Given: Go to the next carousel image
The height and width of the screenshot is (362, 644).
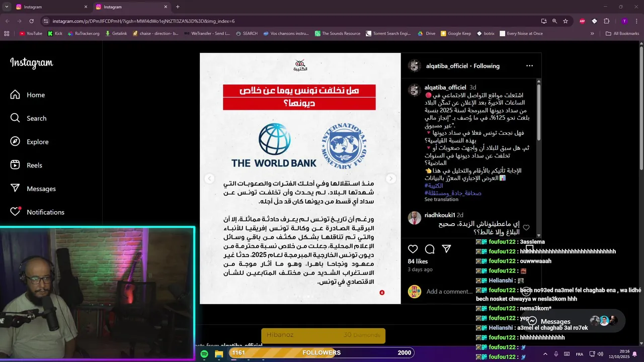Looking at the screenshot, I should (390, 178).
